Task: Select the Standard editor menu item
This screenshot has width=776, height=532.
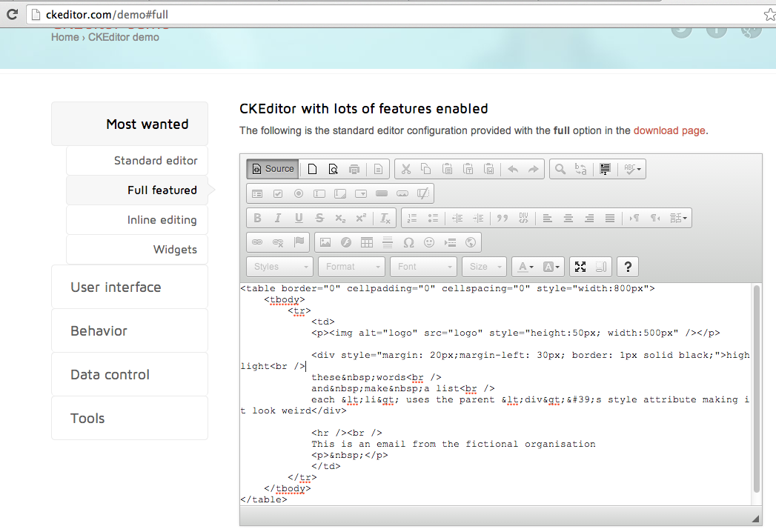Action: coord(156,161)
